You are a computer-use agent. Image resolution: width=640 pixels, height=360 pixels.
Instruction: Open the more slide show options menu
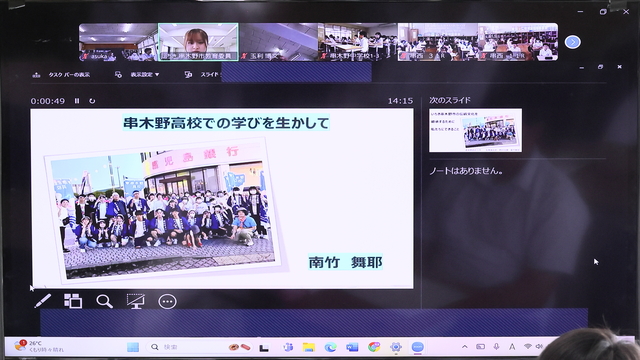(167, 302)
